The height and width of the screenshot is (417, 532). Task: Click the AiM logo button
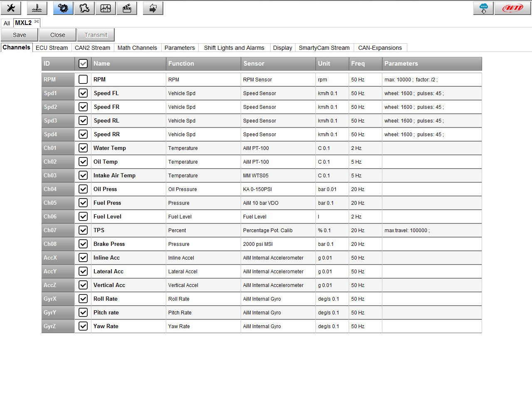point(512,8)
